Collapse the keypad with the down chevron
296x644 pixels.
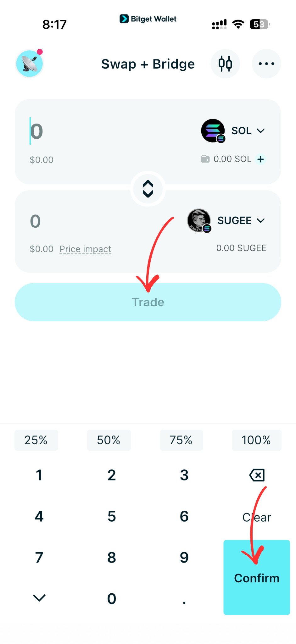coord(39,598)
